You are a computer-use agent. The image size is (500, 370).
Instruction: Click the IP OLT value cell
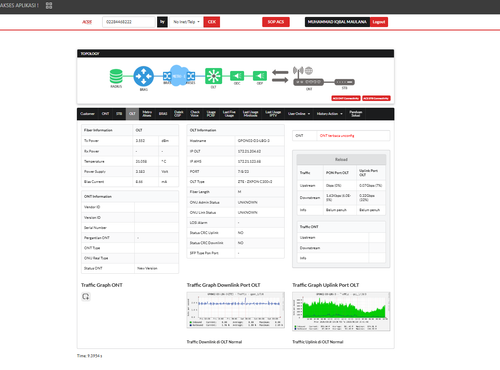click(260, 151)
